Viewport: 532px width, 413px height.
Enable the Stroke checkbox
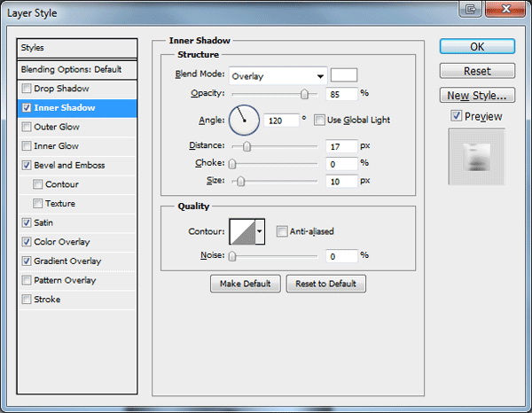pos(27,300)
